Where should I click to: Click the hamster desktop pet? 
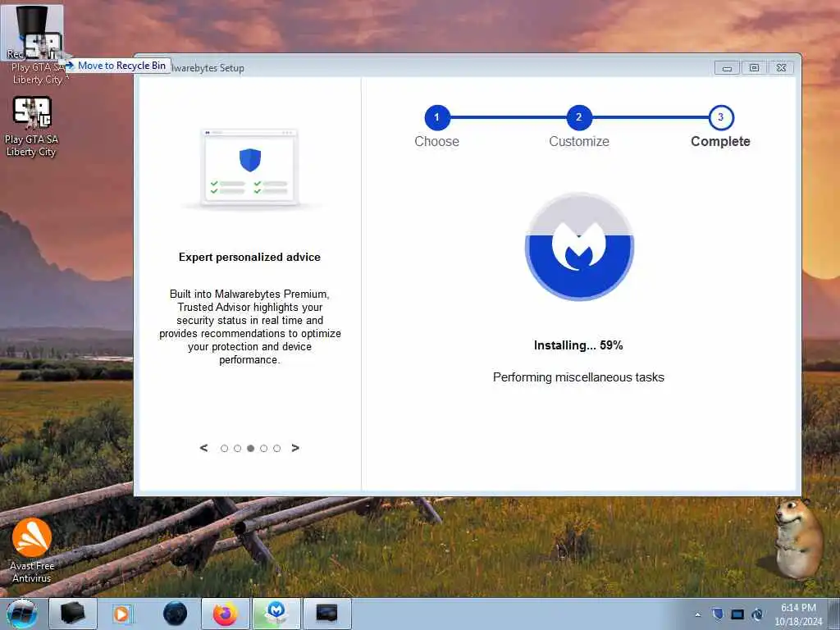pos(798,538)
